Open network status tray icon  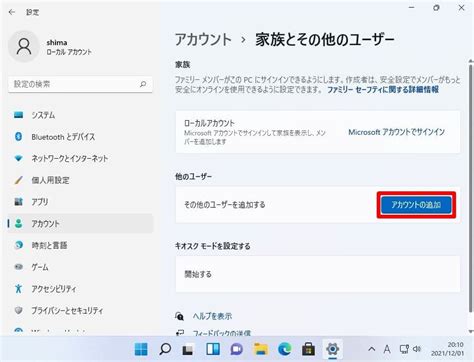(404, 349)
